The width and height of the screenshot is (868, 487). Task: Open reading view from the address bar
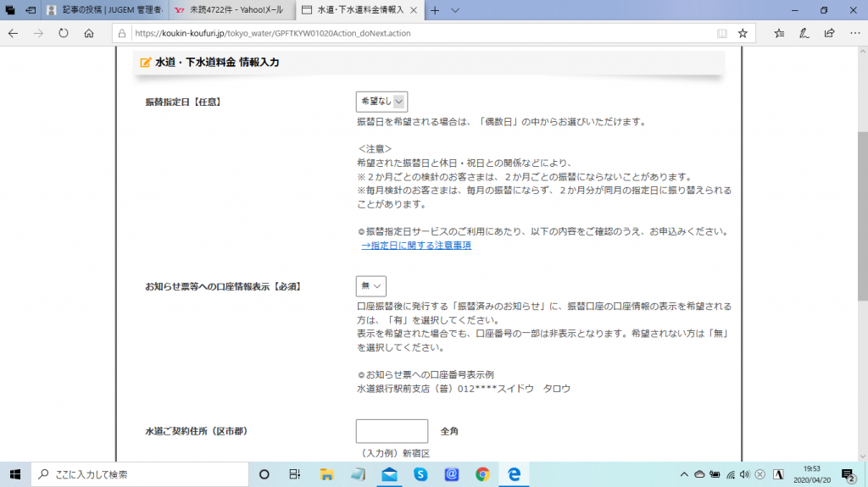pyautogui.click(x=721, y=33)
